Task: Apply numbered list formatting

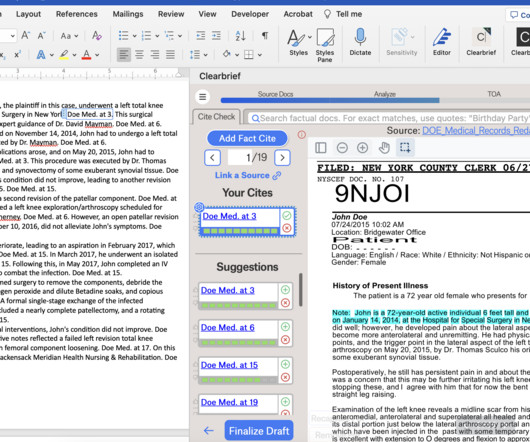Action: point(146,35)
